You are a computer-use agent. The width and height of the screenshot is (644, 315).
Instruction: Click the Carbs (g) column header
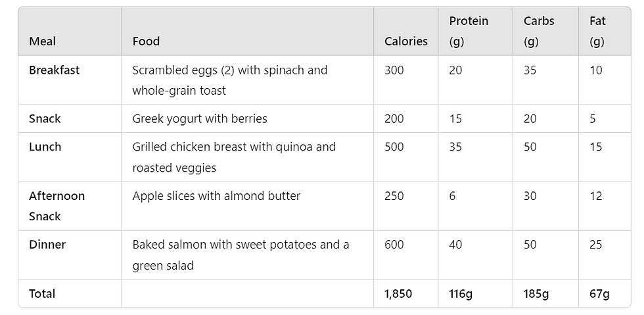(x=539, y=32)
